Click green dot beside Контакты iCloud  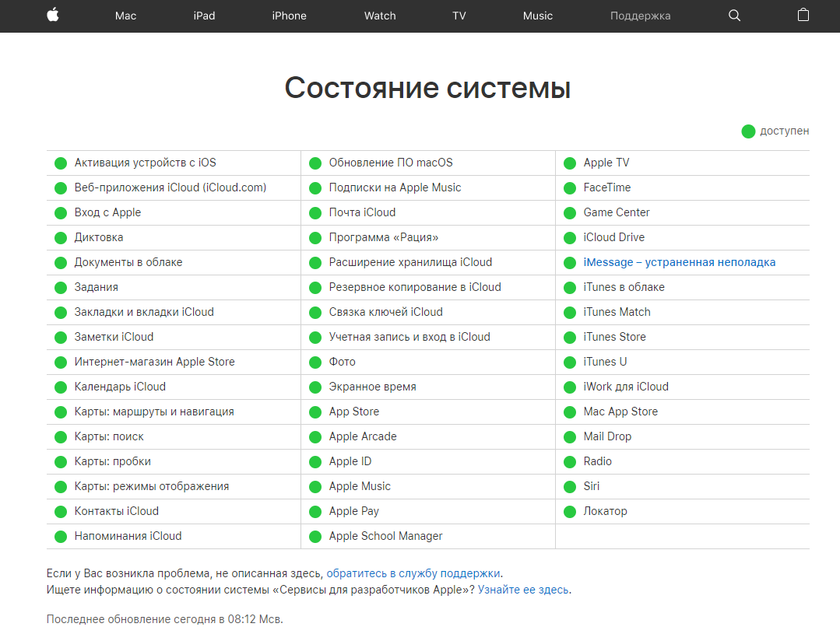[x=61, y=512]
